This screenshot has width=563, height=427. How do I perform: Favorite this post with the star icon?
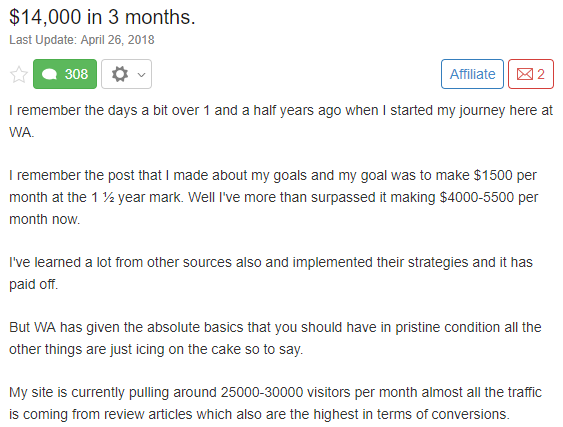point(19,74)
